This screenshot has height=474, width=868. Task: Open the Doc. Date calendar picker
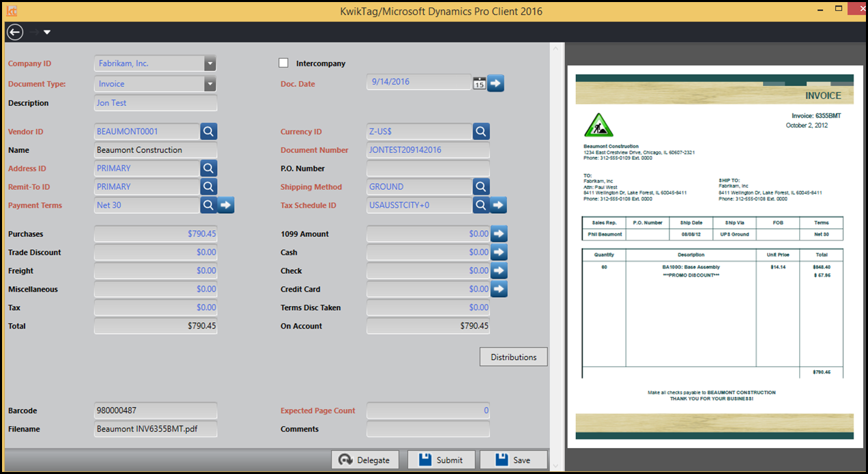[479, 83]
